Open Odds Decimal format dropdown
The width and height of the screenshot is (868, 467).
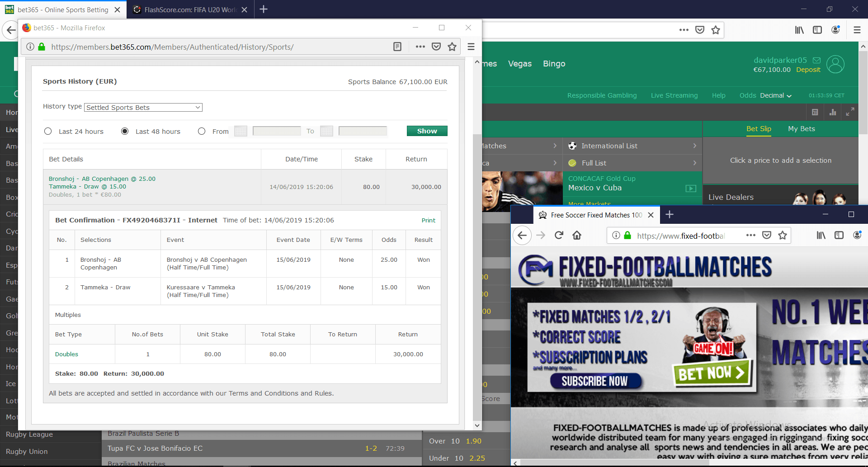tap(776, 95)
